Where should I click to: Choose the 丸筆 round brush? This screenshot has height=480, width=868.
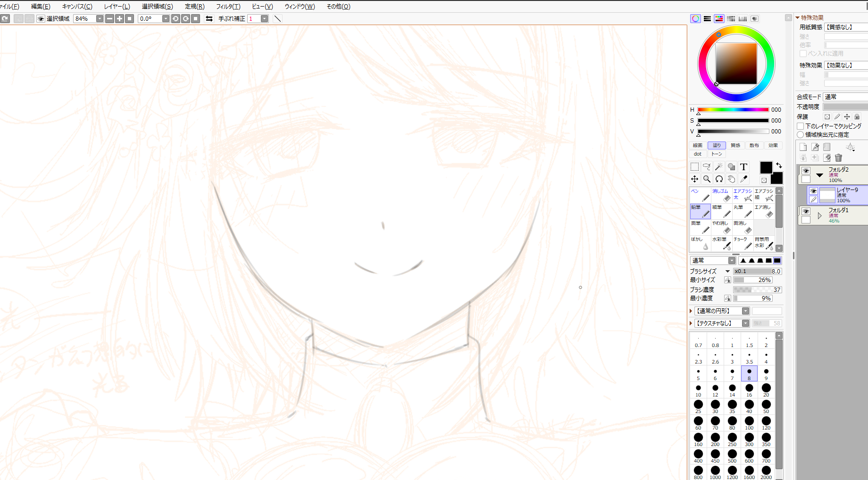(x=743, y=211)
